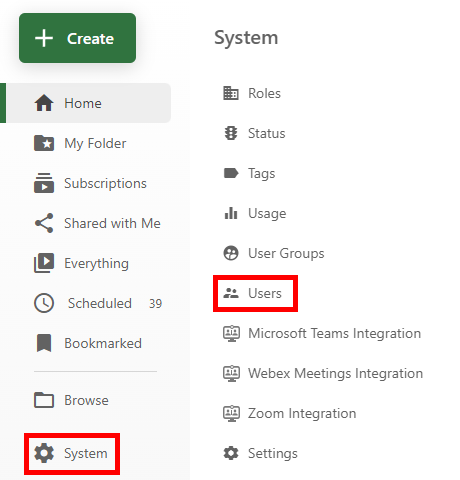This screenshot has height=480, width=460.
Task: Click the Status traffic-light icon
Action: [x=231, y=133]
